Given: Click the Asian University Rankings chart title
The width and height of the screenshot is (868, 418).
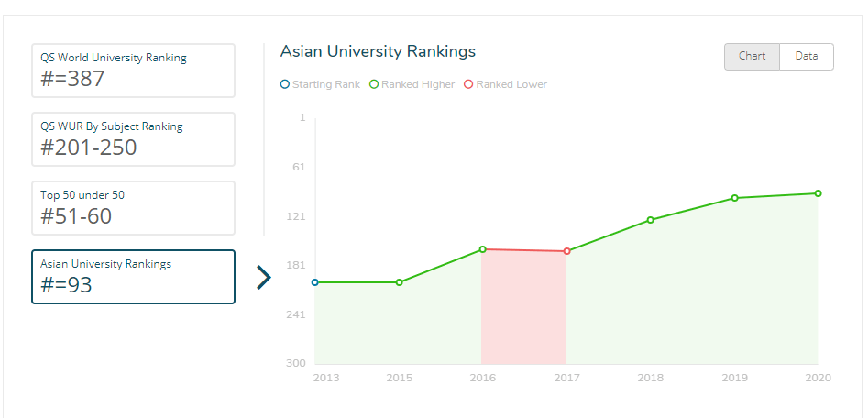Looking at the screenshot, I should (x=378, y=51).
